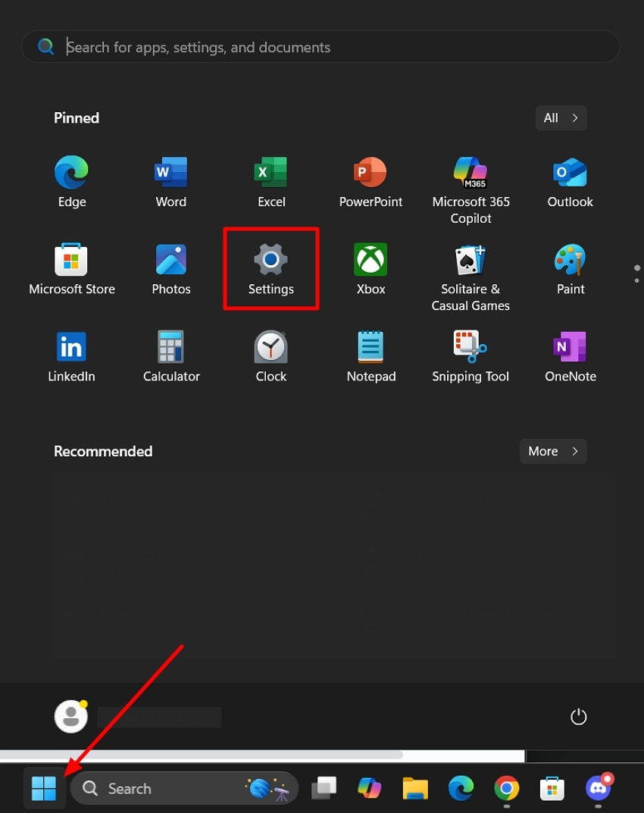Launch Solitaire & Casual Games
This screenshot has height=813, width=644.
[470, 259]
